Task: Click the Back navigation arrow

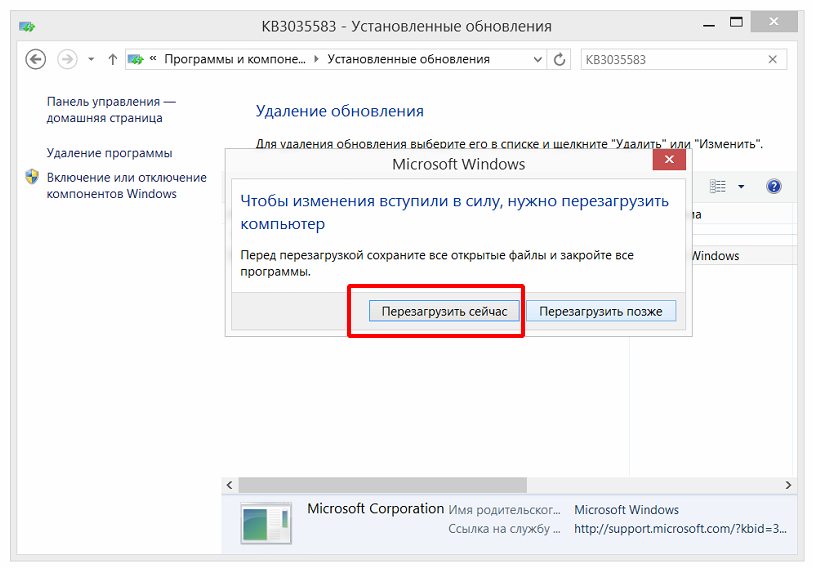Action: [x=36, y=59]
